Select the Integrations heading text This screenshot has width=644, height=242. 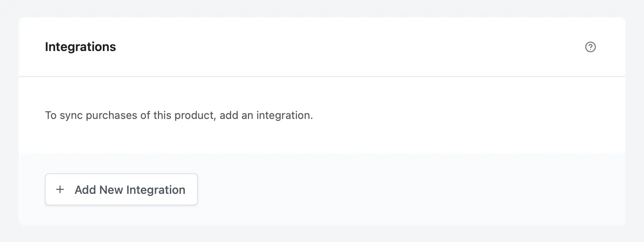[80, 47]
